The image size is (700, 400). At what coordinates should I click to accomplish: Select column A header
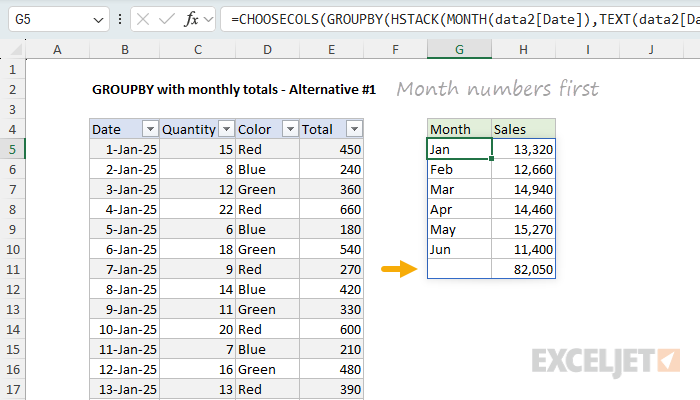click(x=57, y=50)
